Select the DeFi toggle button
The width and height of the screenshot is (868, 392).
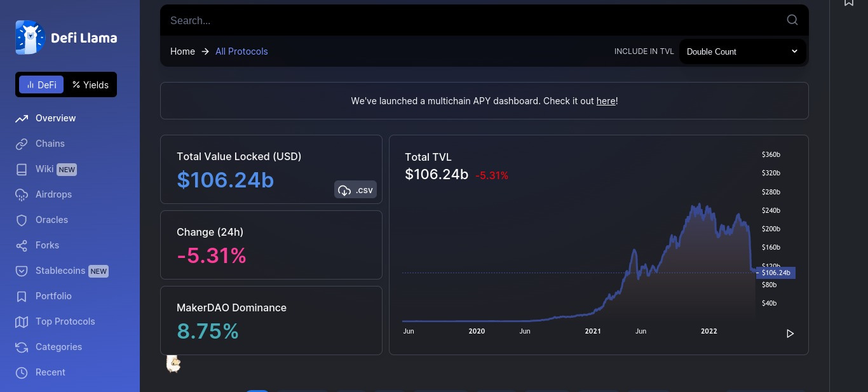point(41,84)
